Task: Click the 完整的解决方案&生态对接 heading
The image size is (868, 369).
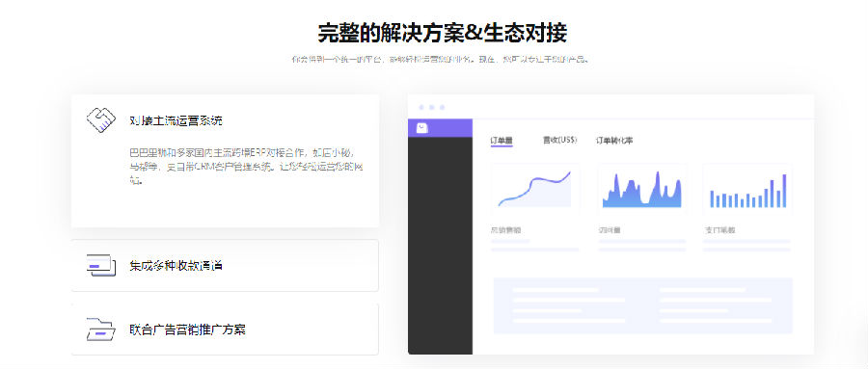Action: pos(443,33)
